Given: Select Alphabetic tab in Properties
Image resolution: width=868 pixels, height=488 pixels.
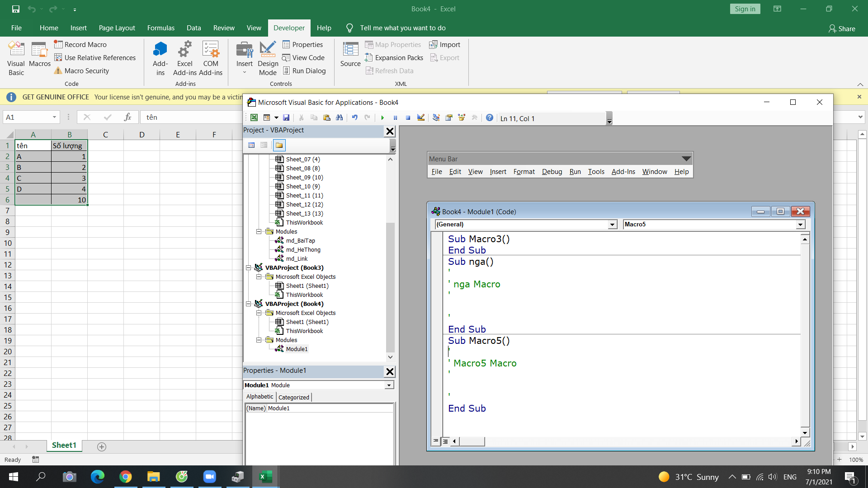Looking at the screenshot, I should click(259, 397).
